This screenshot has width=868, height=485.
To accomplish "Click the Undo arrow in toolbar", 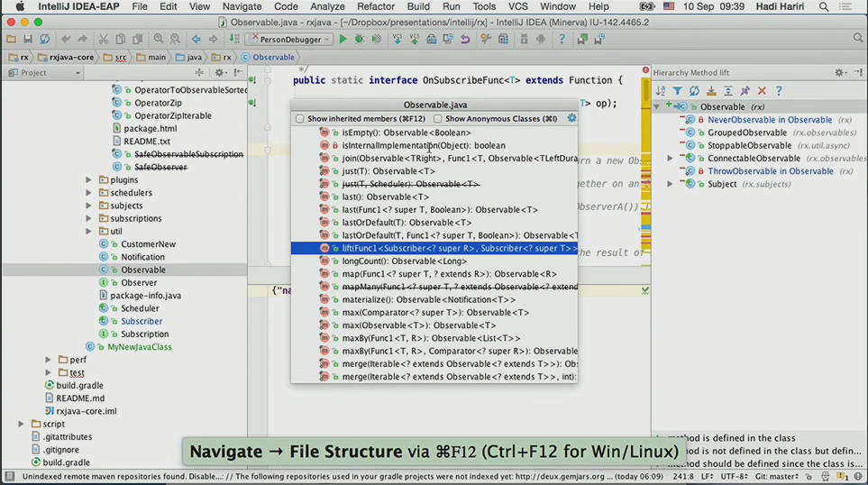I will (66, 40).
